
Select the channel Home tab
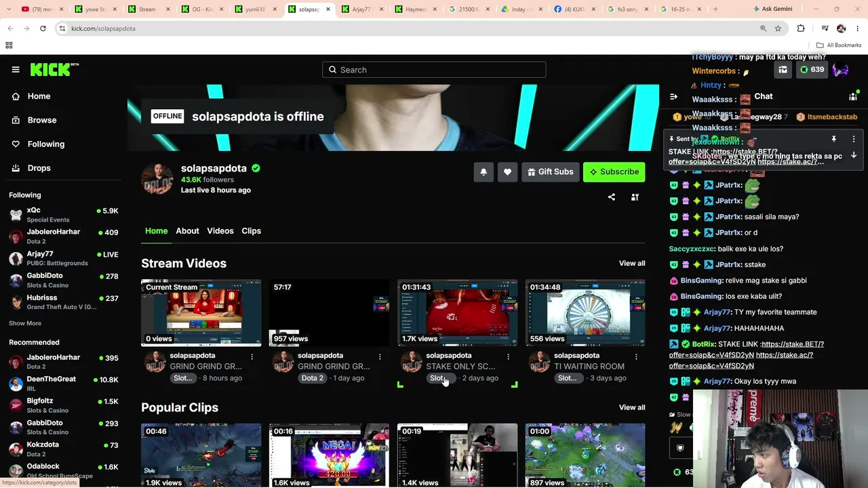(x=156, y=231)
